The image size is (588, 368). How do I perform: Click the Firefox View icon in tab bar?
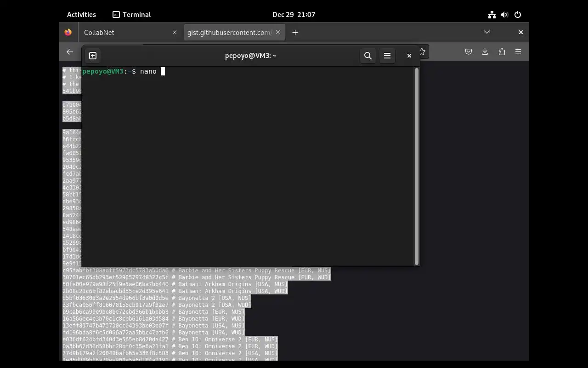click(x=68, y=33)
